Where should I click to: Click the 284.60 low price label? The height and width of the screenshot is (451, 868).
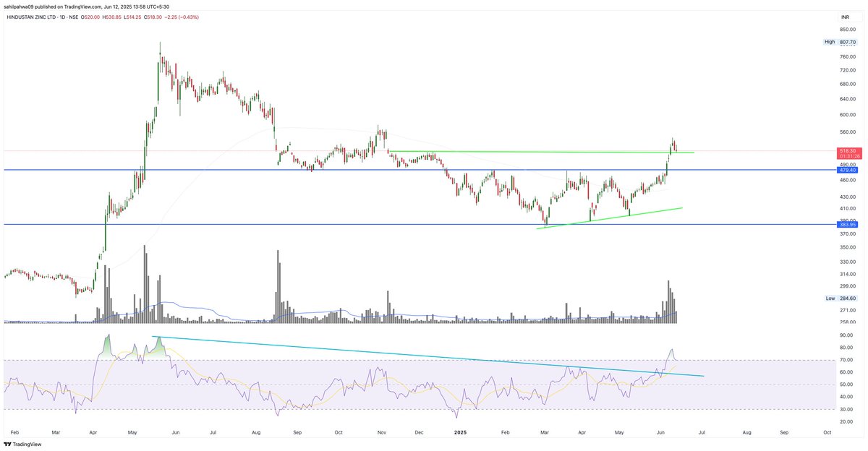(x=847, y=298)
